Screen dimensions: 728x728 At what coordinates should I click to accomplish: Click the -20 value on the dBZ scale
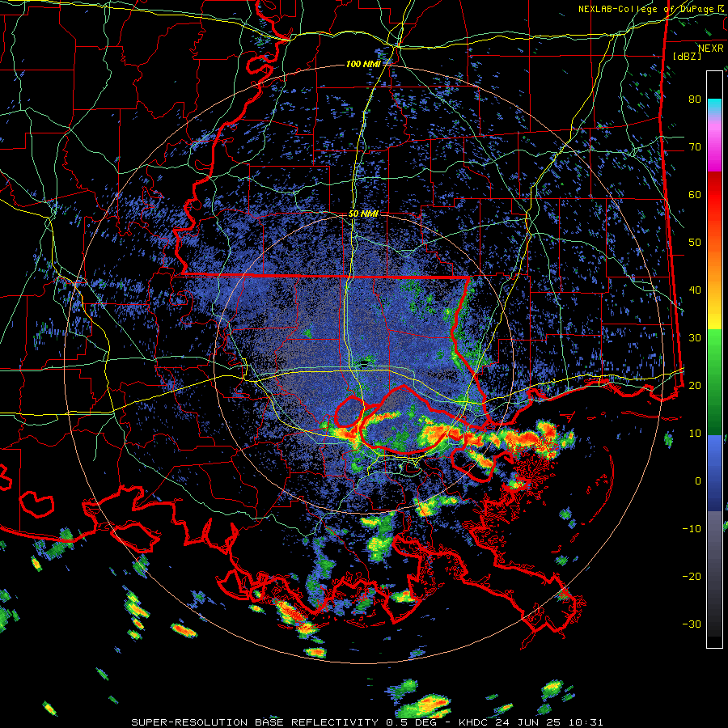click(x=692, y=577)
